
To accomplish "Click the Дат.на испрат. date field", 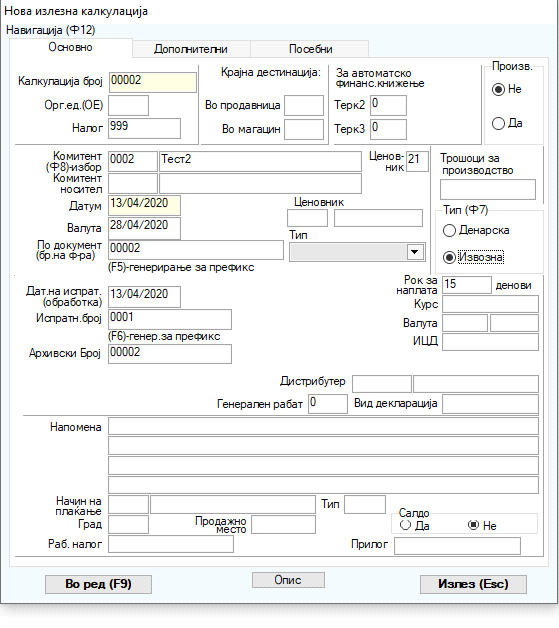I will pos(145,297).
